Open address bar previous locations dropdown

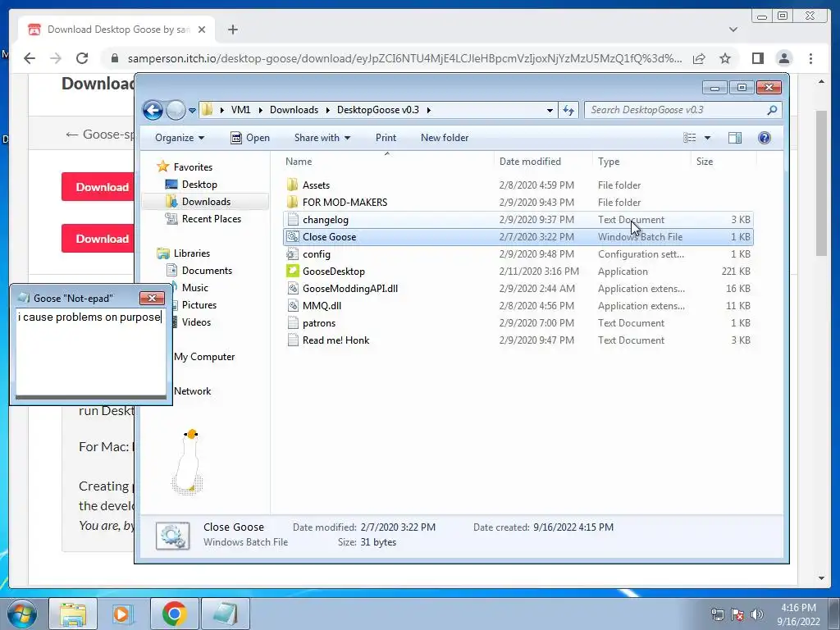point(550,111)
